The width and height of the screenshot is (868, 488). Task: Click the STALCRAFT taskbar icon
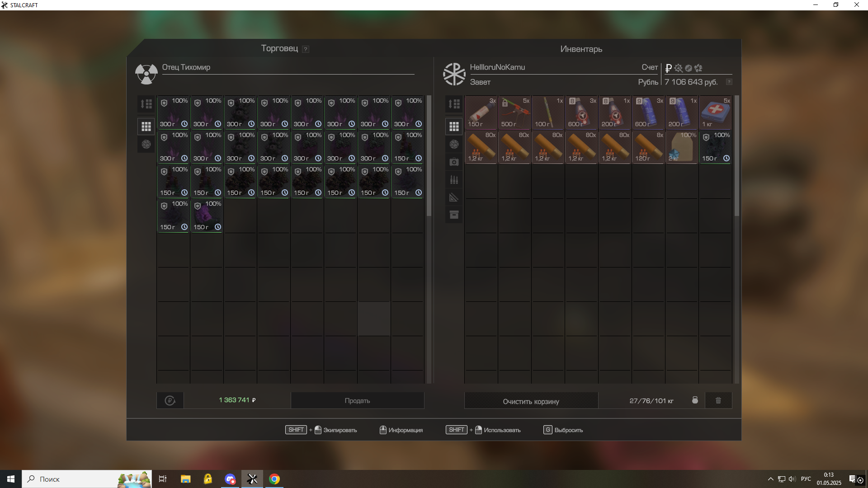coord(252,479)
